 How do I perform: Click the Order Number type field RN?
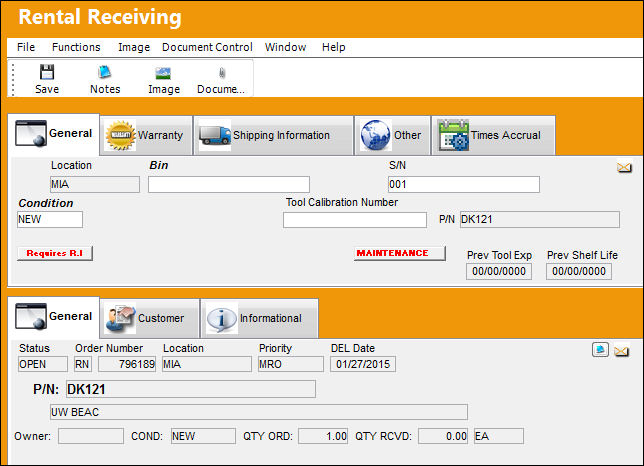pyautogui.click(x=83, y=364)
